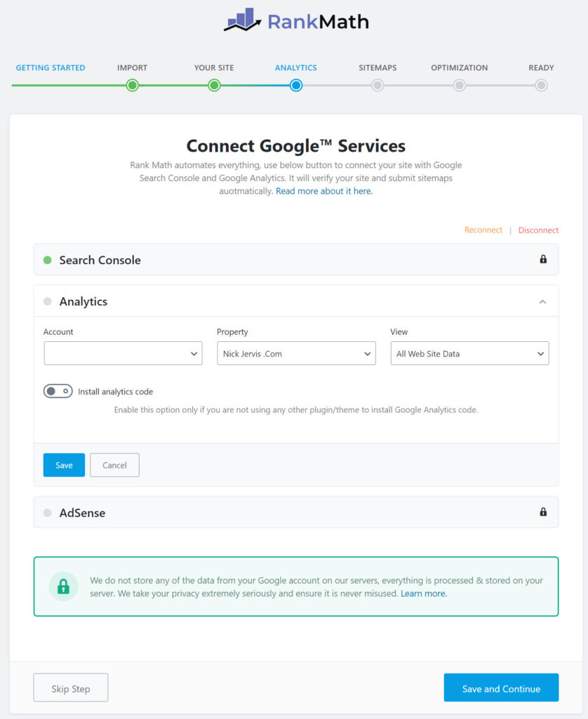
Task: Open the Read more about it here link
Action: click(x=324, y=191)
